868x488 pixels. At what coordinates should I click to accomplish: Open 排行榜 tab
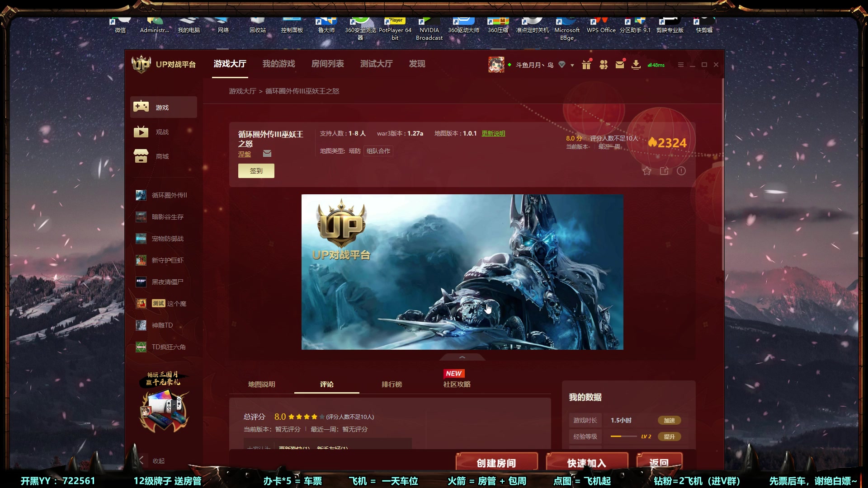pos(392,384)
